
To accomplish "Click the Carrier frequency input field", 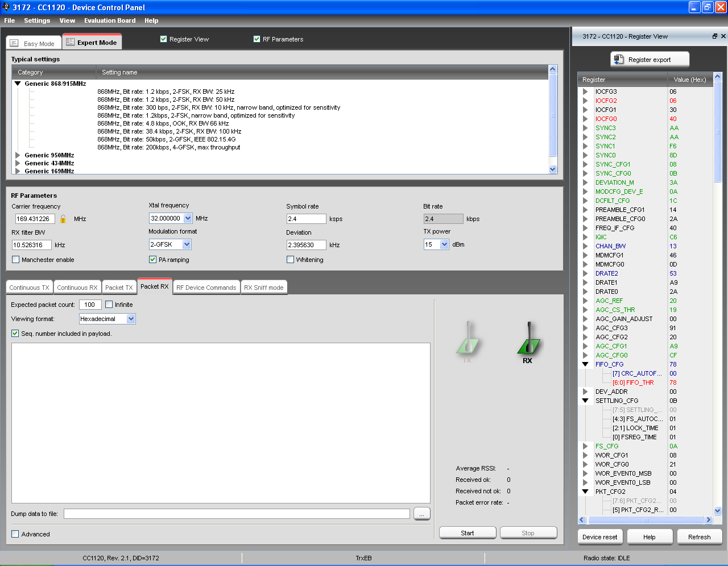I will (35, 219).
